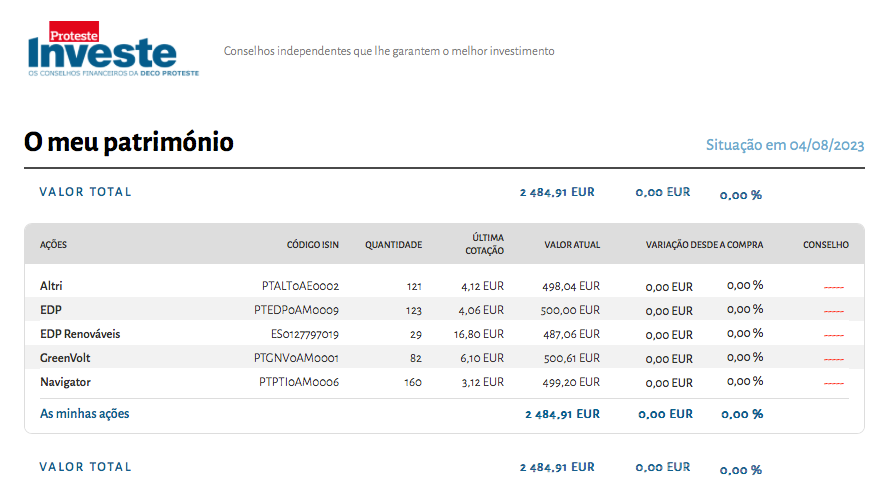Click the 'O meu património' heading

pos(129,143)
